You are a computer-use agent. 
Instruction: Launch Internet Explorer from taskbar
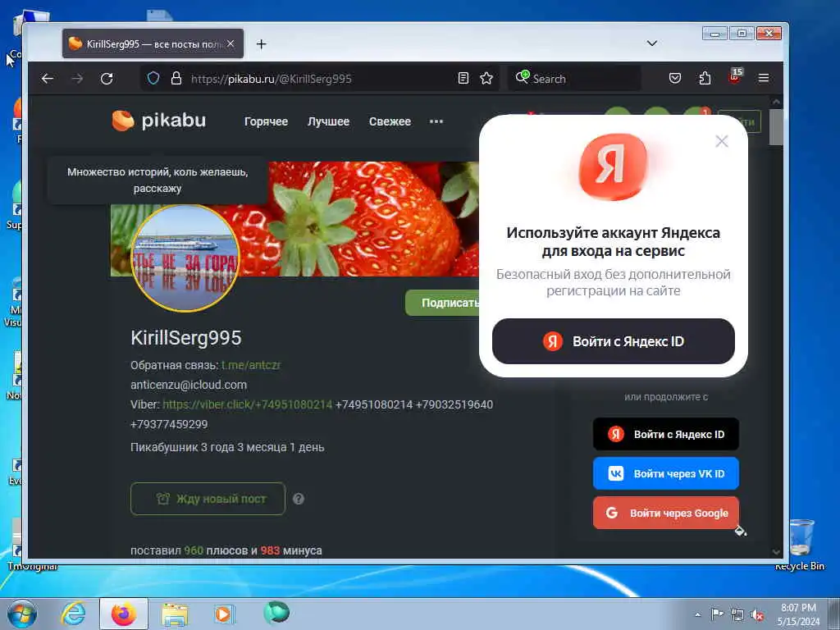coord(73,614)
